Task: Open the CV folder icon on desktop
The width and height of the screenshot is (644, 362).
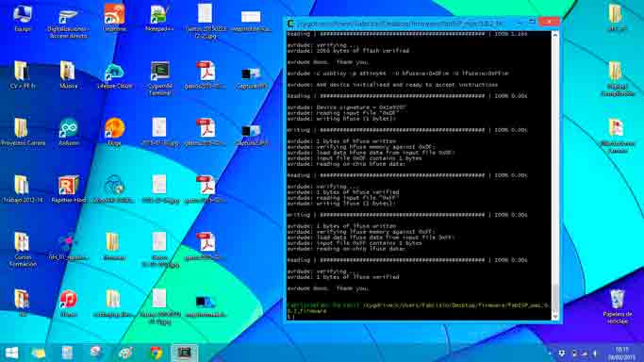Action: tap(23, 75)
